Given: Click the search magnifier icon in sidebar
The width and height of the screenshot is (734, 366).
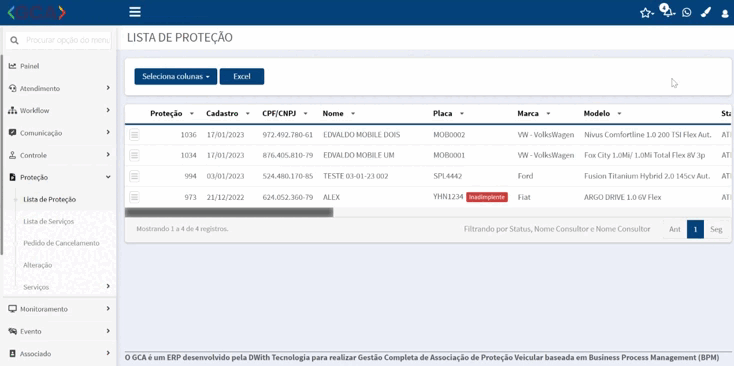Looking at the screenshot, I should tap(15, 41).
